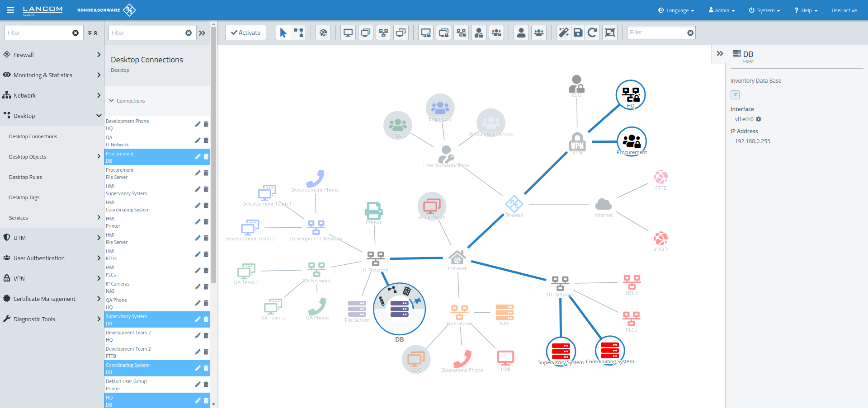This screenshot has width=868, height=408.
Task: Add a VPN Host object from the toolbar
Action: point(425,32)
